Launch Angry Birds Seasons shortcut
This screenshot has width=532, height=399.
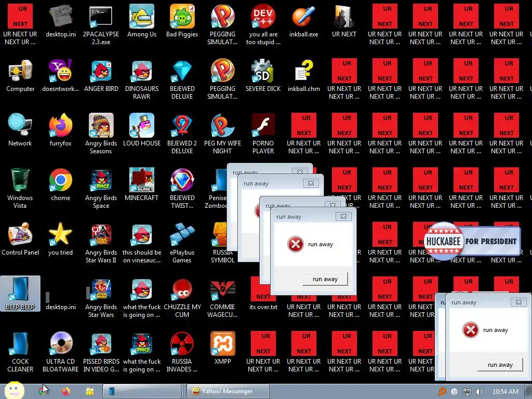(101, 134)
